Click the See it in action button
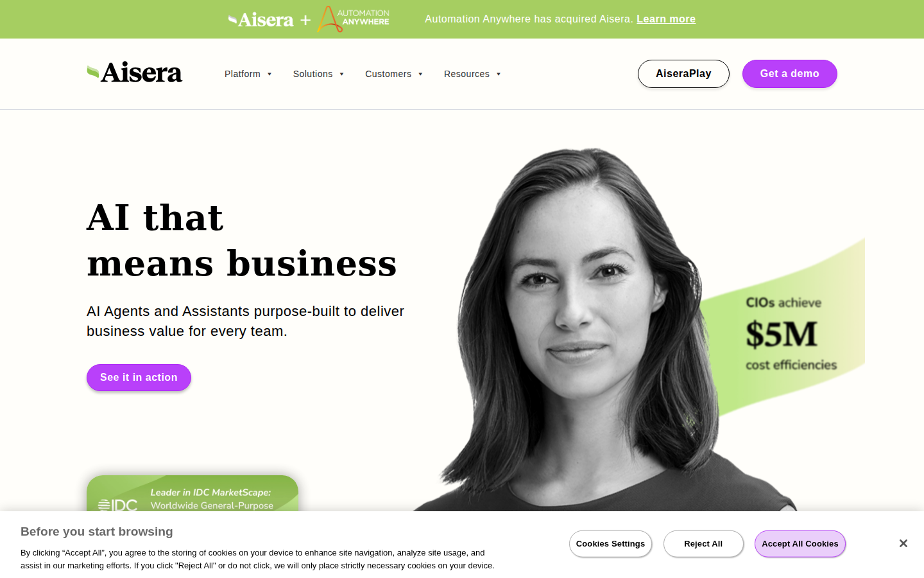 click(139, 378)
